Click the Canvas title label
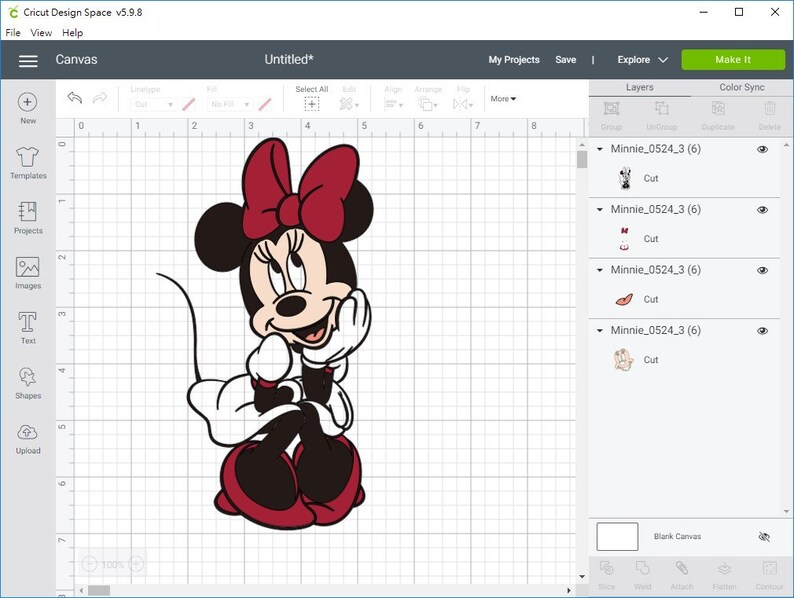The width and height of the screenshot is (794, 598). point(76,60)
